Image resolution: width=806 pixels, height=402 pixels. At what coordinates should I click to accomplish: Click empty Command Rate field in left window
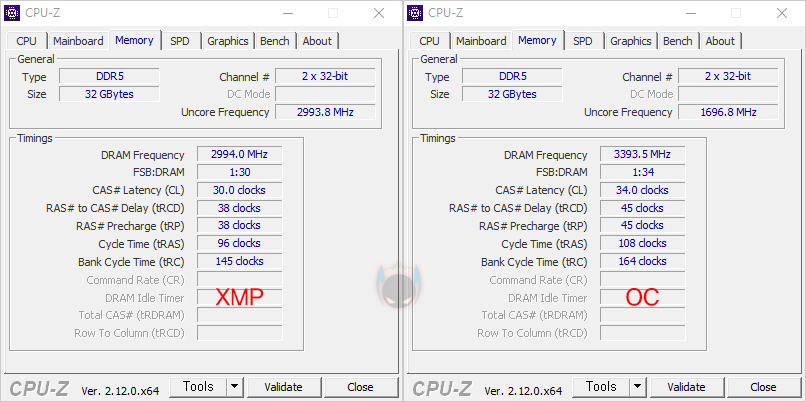click(x=240, y=280)
